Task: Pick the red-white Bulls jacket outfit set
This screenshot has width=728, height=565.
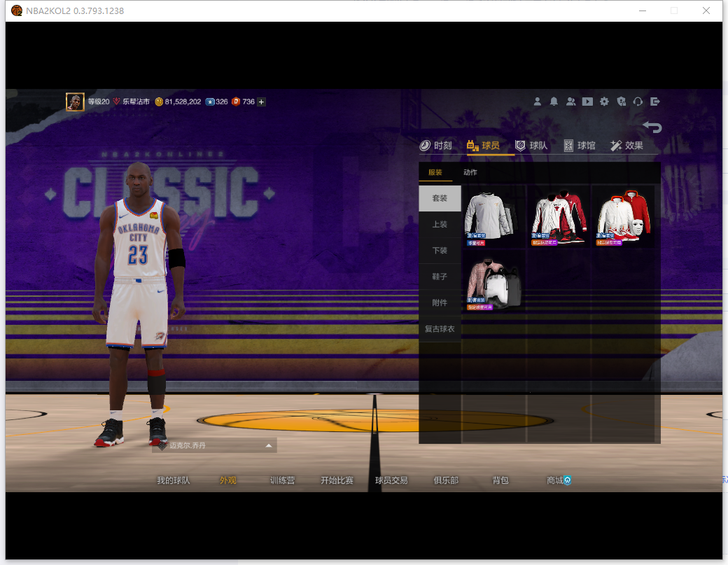Action: (x=559, y=217)
